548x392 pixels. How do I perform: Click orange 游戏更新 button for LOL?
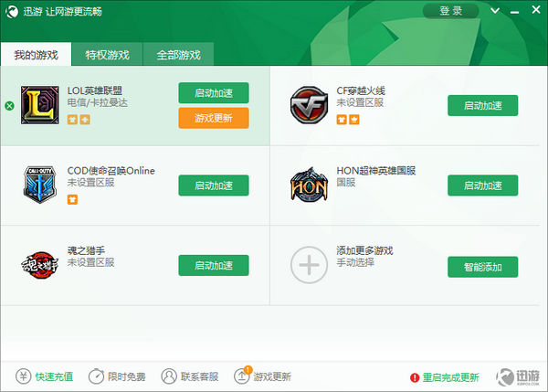pyautogui.click(x=214, y=118)
